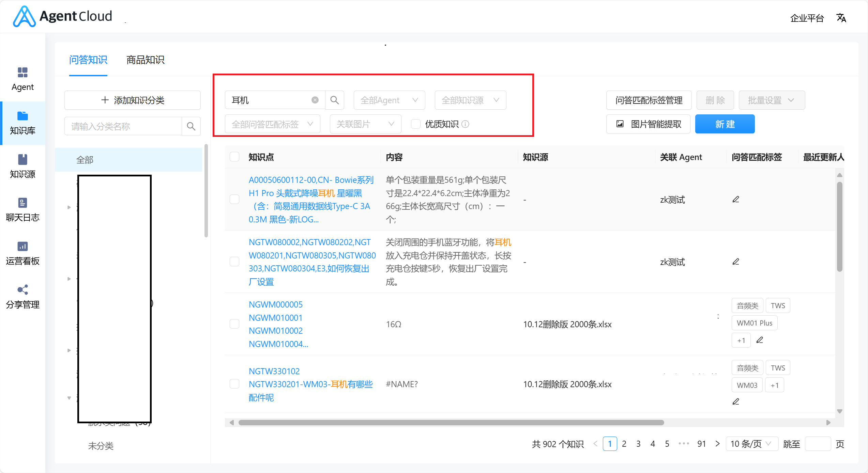Click the WM01 Plus tag
868x473 pixels.
coord(755,323)
